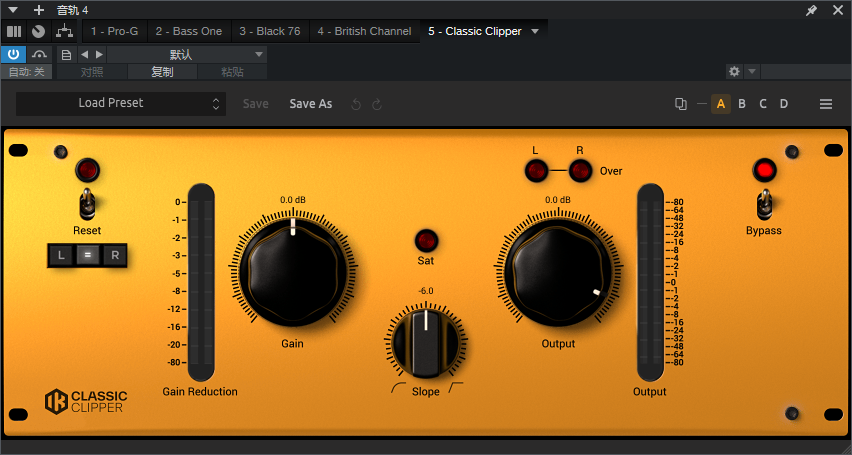Click the macro controls dial icon
The image size is (852, 455).
(38, 32)
